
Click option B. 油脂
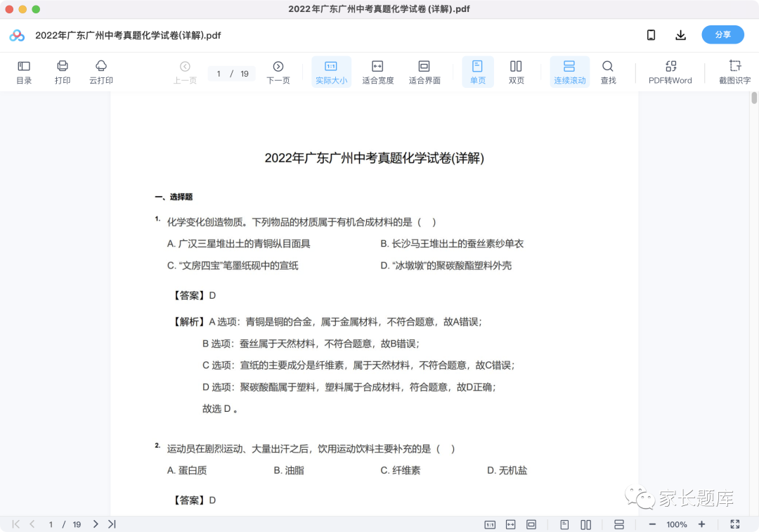coord(289,470)
